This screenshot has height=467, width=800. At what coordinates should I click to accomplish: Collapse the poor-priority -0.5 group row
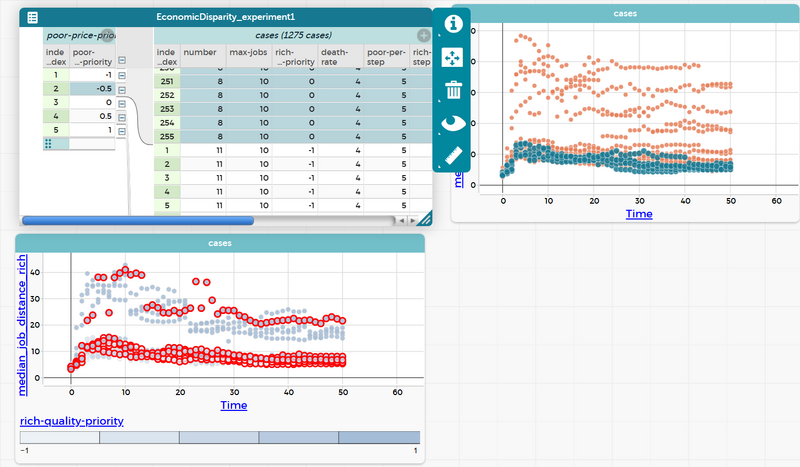point(122,88)
